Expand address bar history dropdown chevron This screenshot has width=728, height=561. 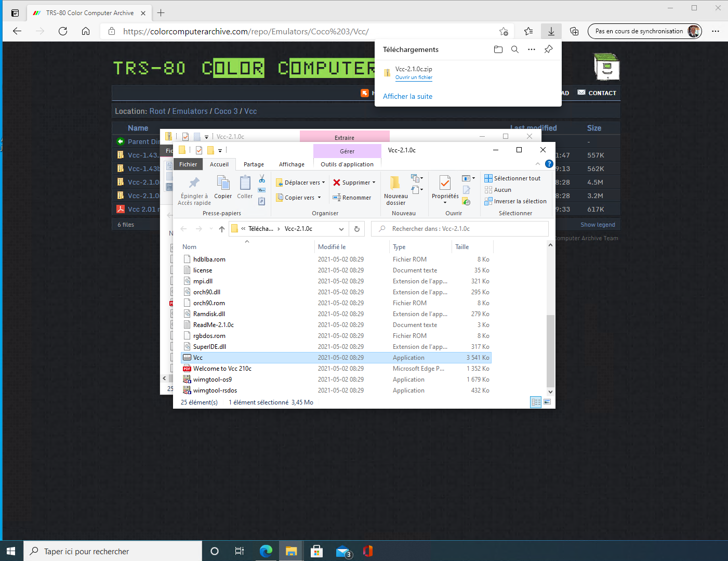tap(341, 229)
